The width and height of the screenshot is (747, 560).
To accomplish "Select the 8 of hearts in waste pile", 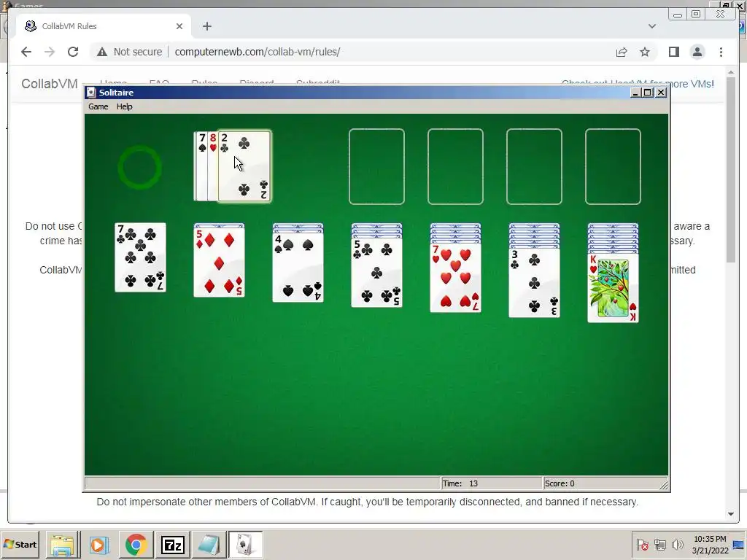I will (x=213, y=166).
